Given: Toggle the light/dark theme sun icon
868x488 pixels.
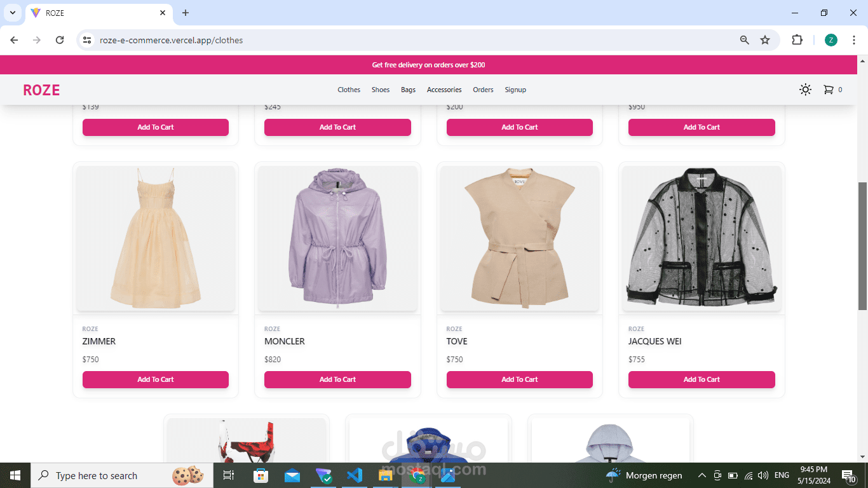Looking at the screenshot, I should point(805,90).
